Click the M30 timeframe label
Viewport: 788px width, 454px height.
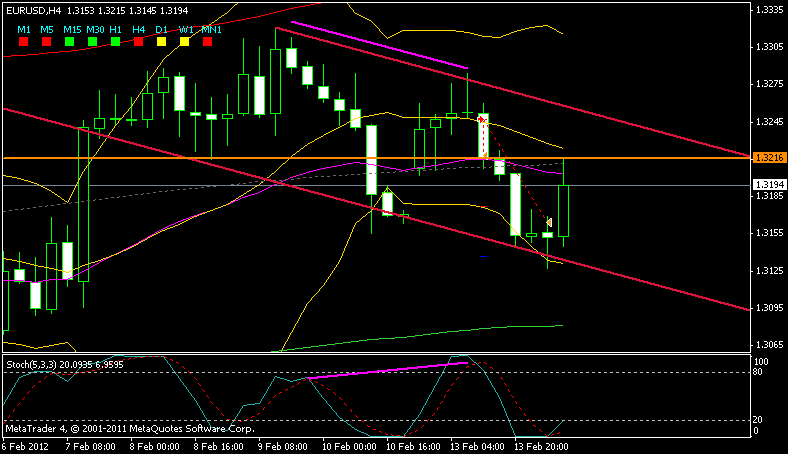coord(95,30)
